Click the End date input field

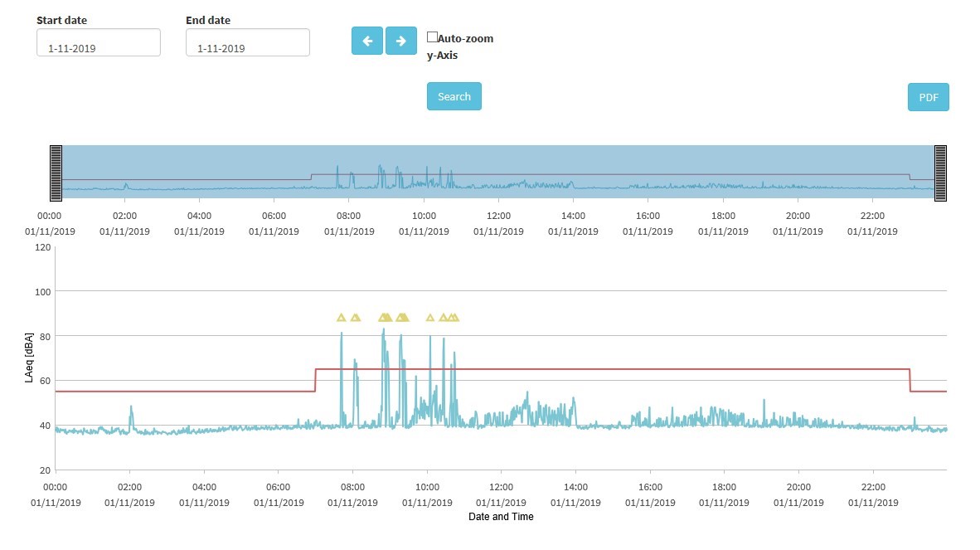coord(248,43)
